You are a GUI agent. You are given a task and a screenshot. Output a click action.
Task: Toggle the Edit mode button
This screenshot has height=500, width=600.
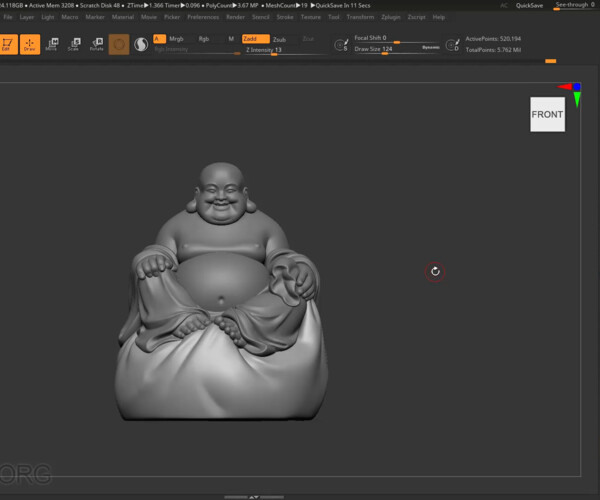tap(8, 44)
